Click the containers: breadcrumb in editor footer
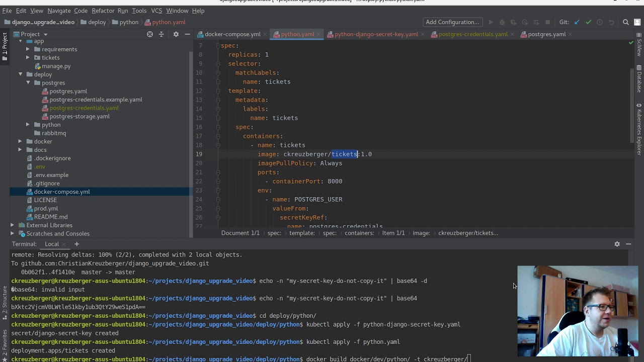The width and height of the screenshot is (644, 362). coord(359,233)
